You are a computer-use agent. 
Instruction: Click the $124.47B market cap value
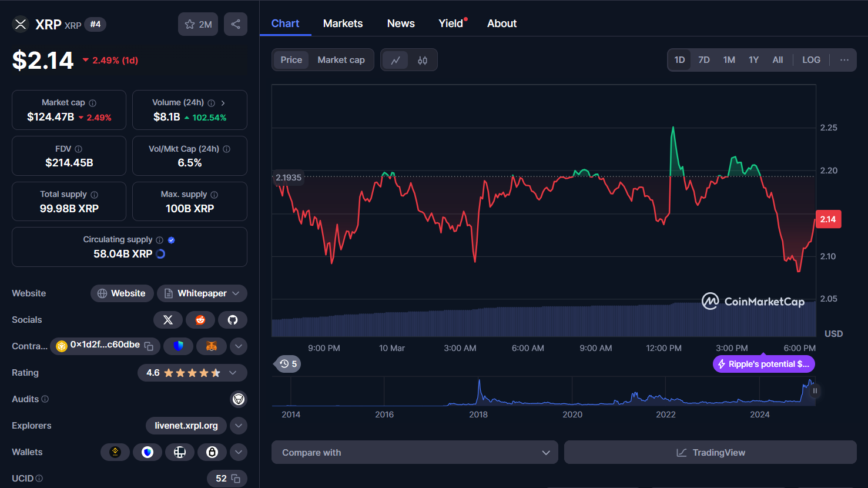click(x=51, y=117)
